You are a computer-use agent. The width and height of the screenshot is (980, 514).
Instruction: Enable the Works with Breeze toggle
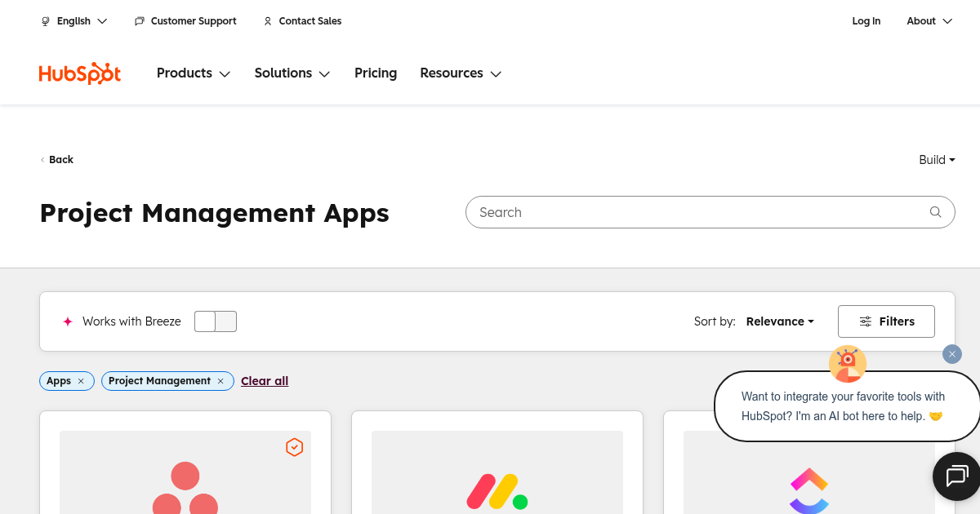(216, 321)
